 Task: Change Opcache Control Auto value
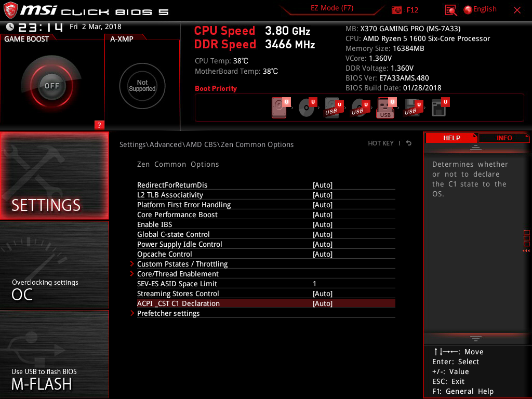click(322, 254)
